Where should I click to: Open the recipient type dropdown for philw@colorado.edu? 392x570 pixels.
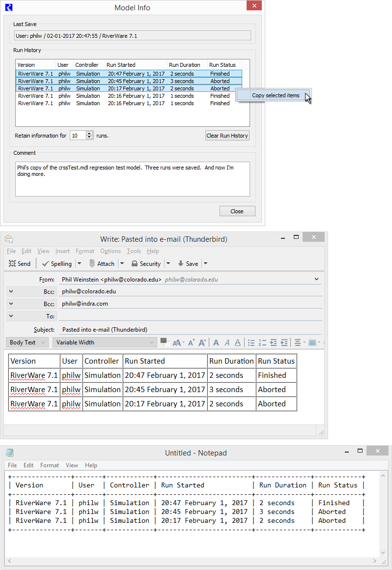[31, 291]
